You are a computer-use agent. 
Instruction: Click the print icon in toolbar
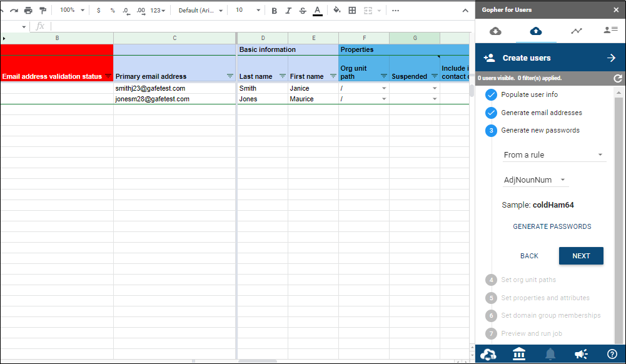pyautogui.click(x=28, y=11)
